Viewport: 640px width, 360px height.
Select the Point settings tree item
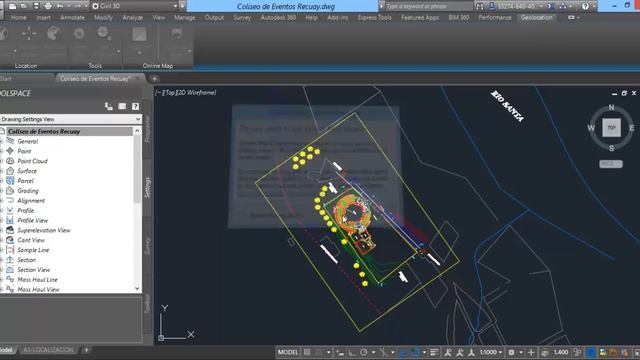(24, 151)
